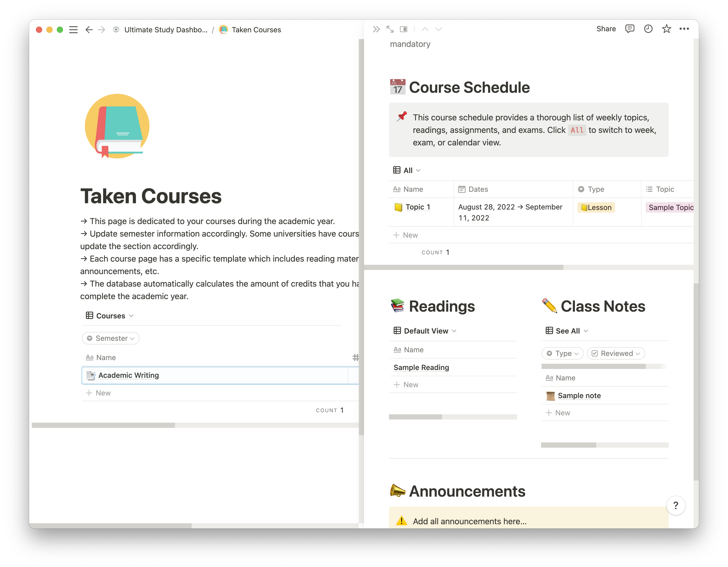Expand the Semester filter dropdown
The height and width of the screenshot is (567, 728).
(x=111, y=338)
